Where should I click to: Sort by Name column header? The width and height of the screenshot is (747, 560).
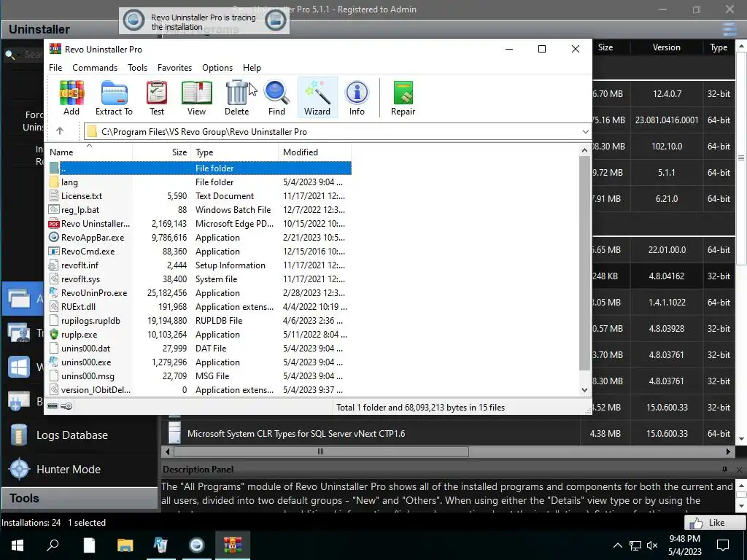(x=89, y=152)
